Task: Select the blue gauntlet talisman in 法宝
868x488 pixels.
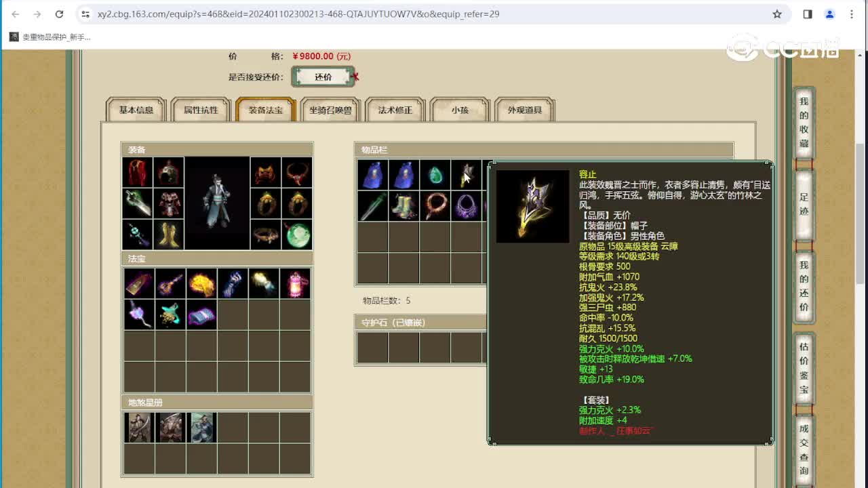Action: pyautogui.click(x=233, y=283)
